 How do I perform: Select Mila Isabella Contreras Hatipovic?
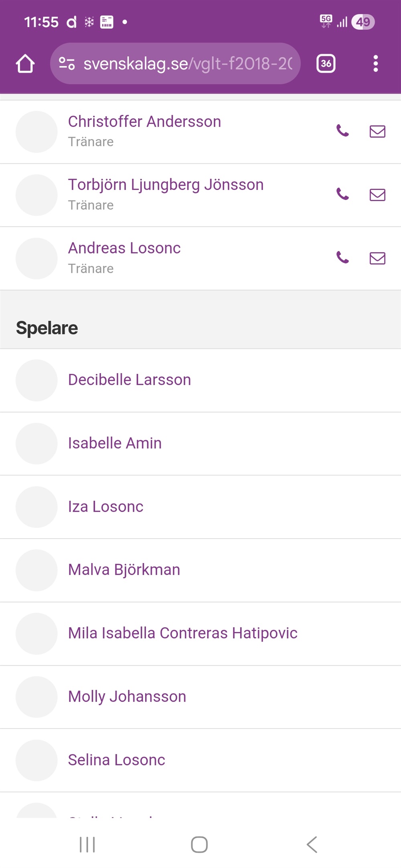183,633
